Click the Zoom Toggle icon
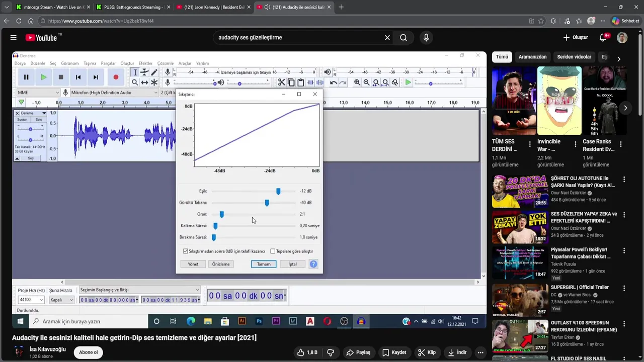This screenshot has width=644, height=362. click(395, 82)
